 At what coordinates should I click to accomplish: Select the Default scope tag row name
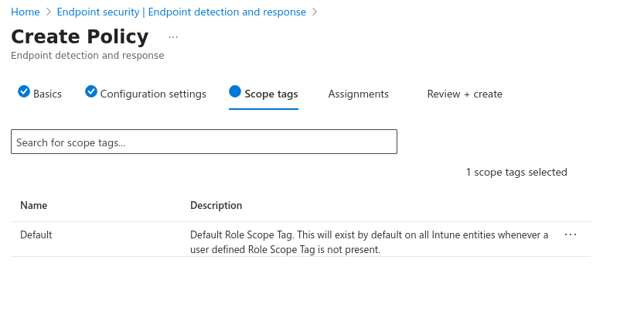[x=36, y=234]
